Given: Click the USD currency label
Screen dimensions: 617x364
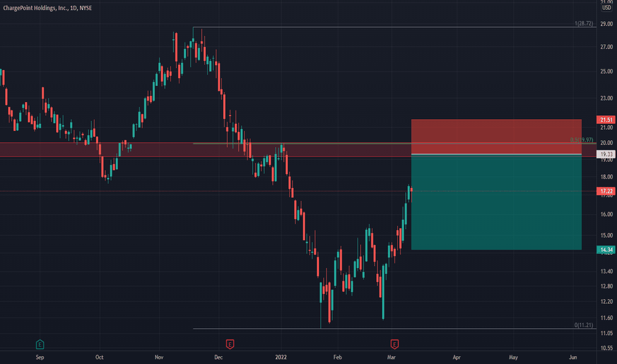Looking at the screenshot, I should point(606,8).
